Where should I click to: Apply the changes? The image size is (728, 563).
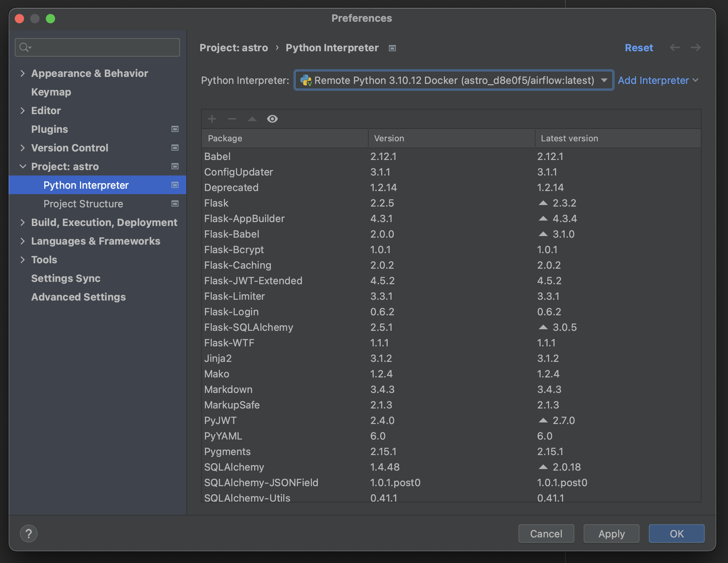point(611,533)
